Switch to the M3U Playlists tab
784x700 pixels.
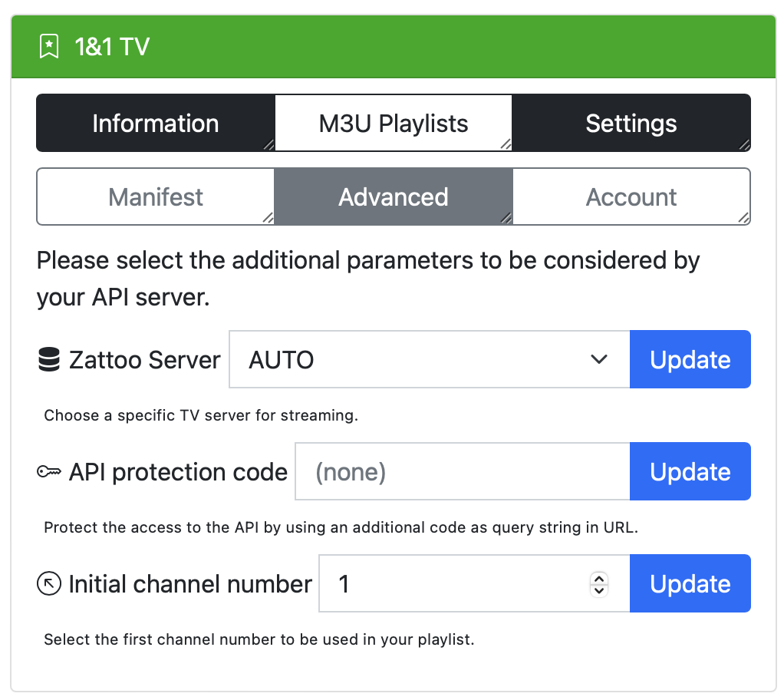pyautogui.click(x=394, y=123)
